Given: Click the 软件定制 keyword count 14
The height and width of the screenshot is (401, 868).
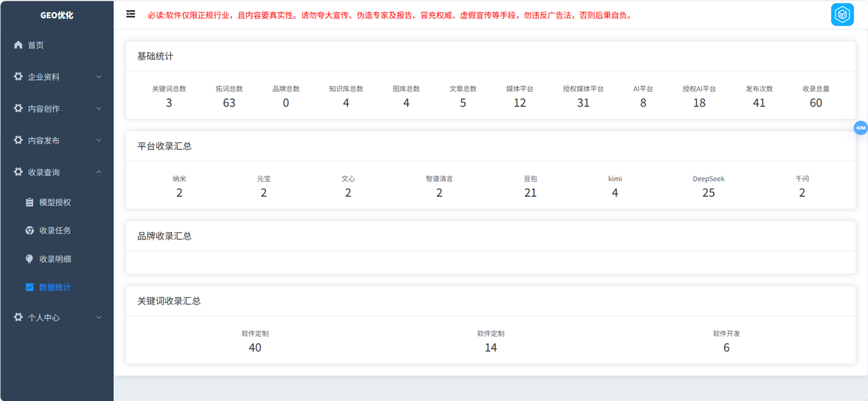Looking at the screenshot, I should [x=490, y=347].
